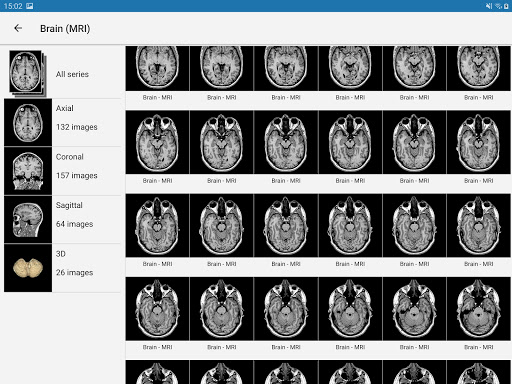512x384 pixels.
Task: Select the 3D brain model thumbnail
Action: pyautogui.click(x=28, y=268)
